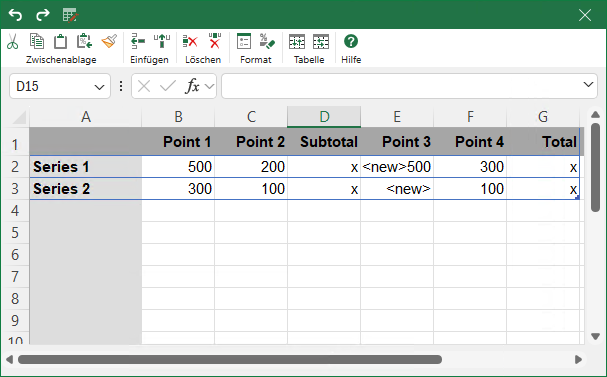
Task: Click the confirm checkmark in formula bar
Action: point(168,86)
